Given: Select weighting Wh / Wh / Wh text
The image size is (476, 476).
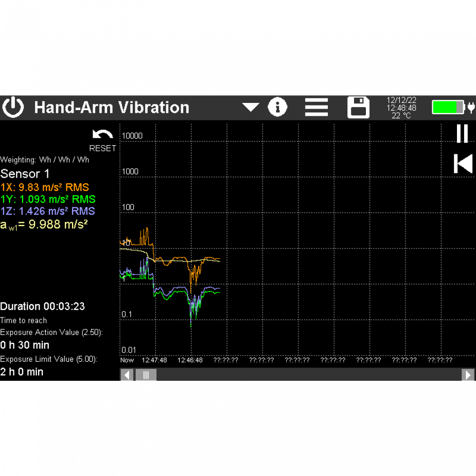Looking at the screenshot, I should pyautogui.click(x=45, y=160).
